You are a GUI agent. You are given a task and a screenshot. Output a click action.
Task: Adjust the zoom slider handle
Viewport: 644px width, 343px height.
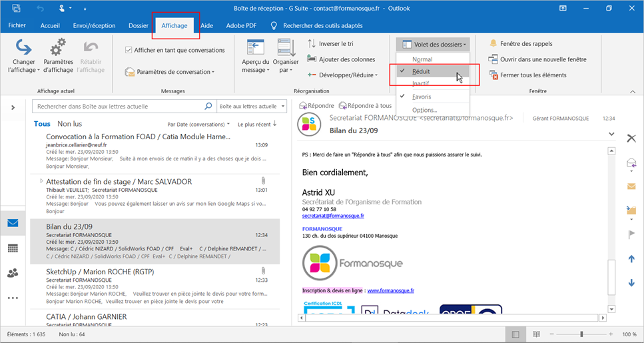click(581, 334)
